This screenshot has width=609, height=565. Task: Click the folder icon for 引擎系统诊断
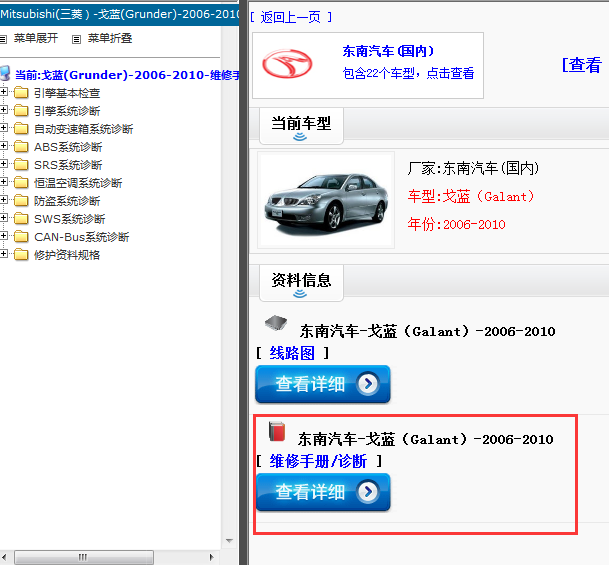[21, 111]
